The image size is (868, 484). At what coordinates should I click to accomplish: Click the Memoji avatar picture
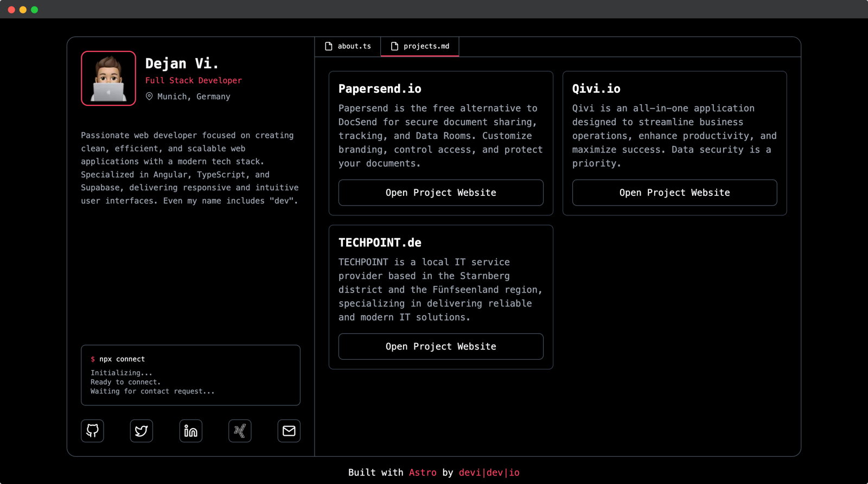click(108, 78)
